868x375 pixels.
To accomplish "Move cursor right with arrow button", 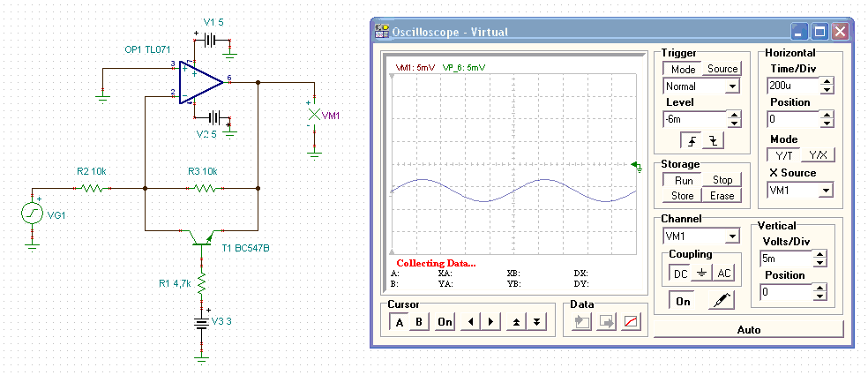I will tap(490, 322).
